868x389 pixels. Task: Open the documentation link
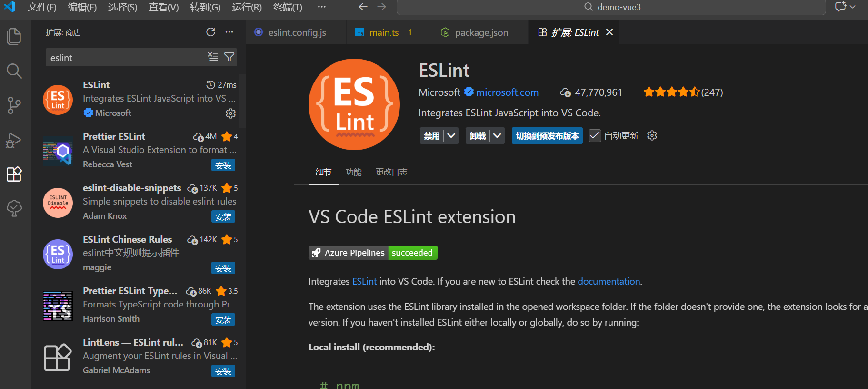pos(609,281)
